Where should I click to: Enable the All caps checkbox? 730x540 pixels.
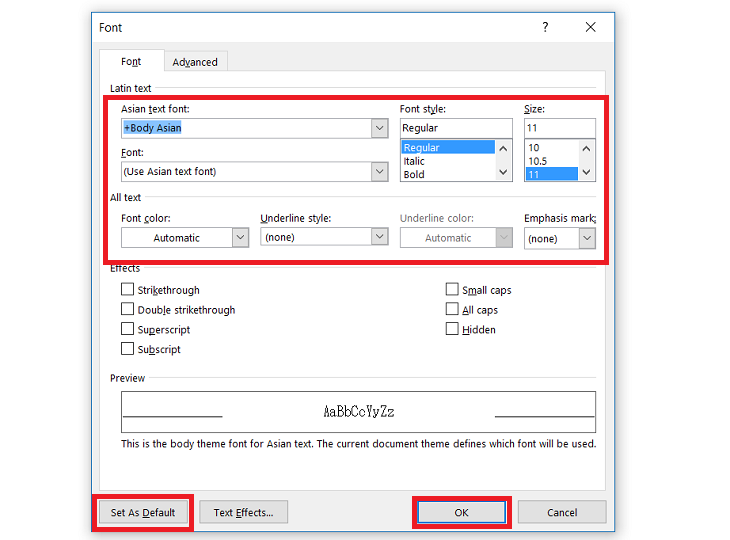452,309
